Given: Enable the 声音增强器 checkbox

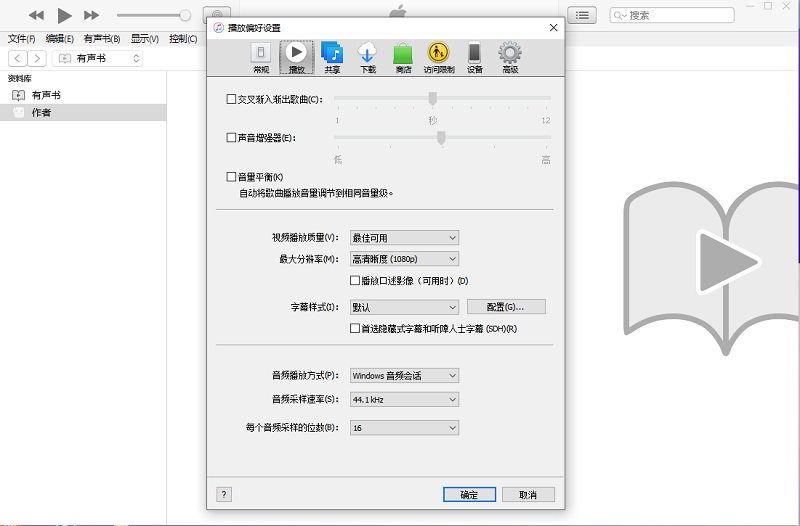Looking at the screenshot, I should [x=232, y=138].
